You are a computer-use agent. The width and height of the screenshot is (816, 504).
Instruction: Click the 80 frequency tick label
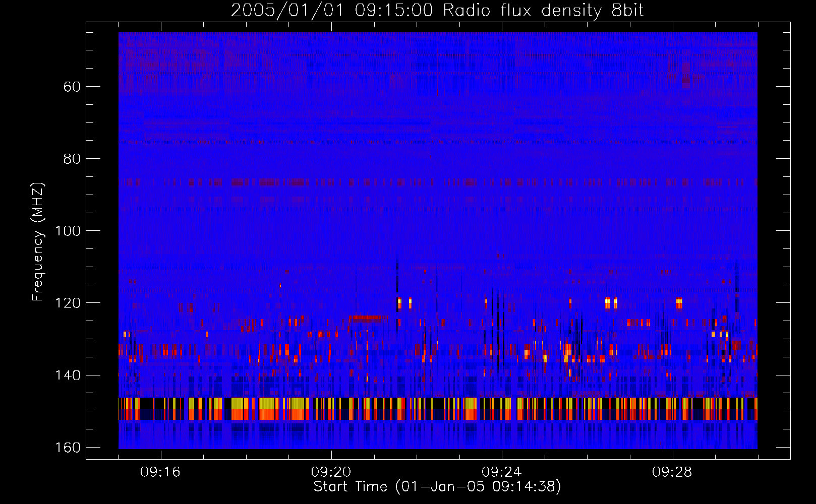72,159
